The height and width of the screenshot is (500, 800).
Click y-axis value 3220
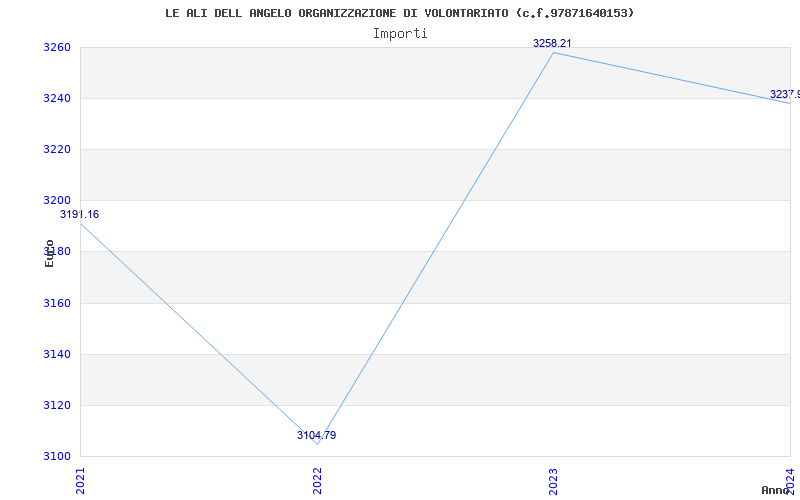(x=56, y=149)
